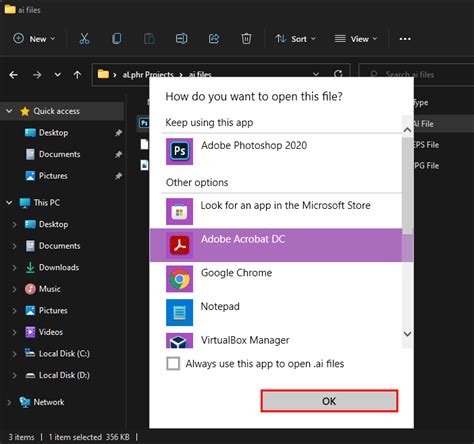Screen dimensions: 474x444
Task: Click the Delete trash can icon
Action: 246,39
